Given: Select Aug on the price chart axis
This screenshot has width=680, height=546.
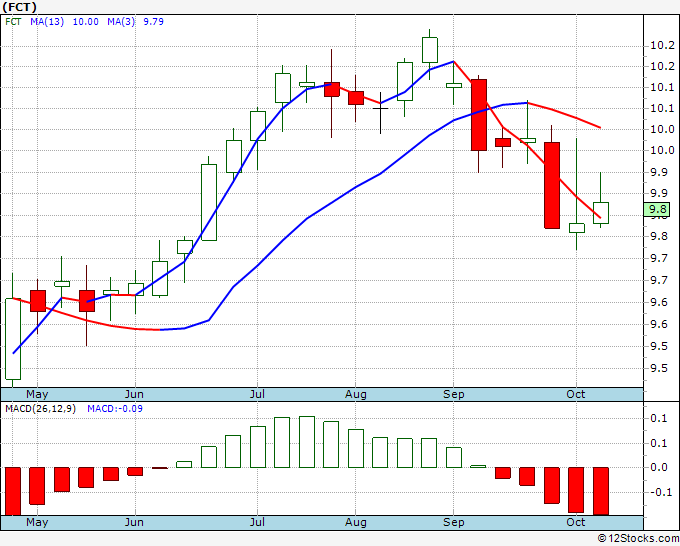Looking at the screenshot, I should point(356,394).
